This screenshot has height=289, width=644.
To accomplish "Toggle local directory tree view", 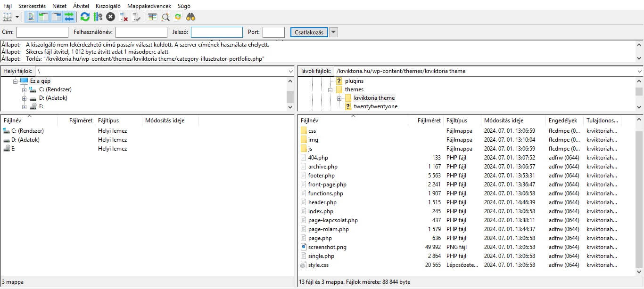I will click(x=43, y=17).
